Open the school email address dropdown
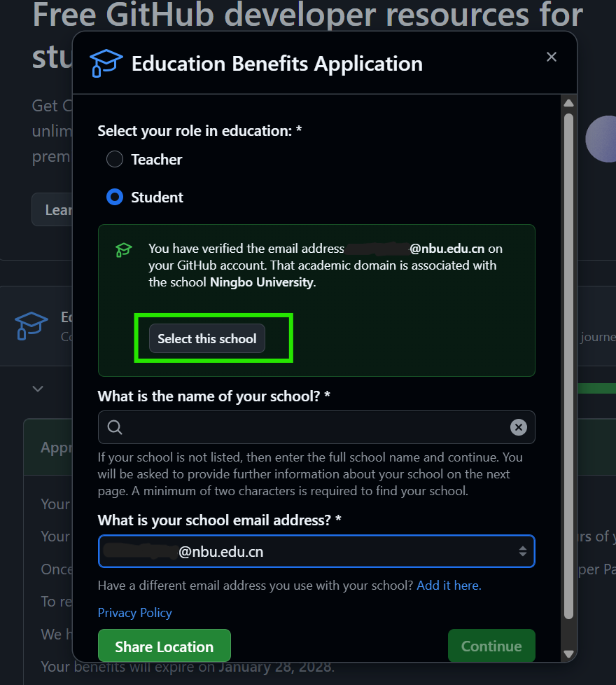Screen dimensions: 616x685 click(x=316, y=552)
